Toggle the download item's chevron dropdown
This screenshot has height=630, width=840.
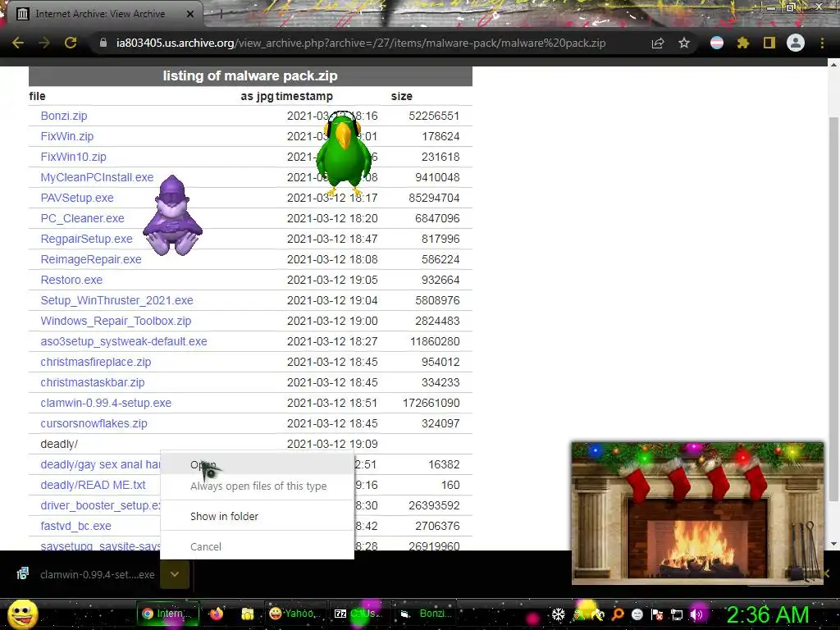click(175, 574)
